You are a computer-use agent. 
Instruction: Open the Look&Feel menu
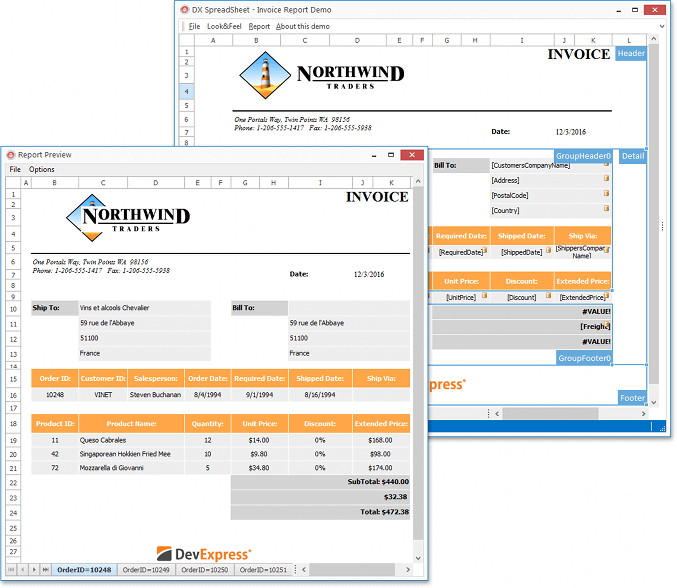click(x=224, y=26)
